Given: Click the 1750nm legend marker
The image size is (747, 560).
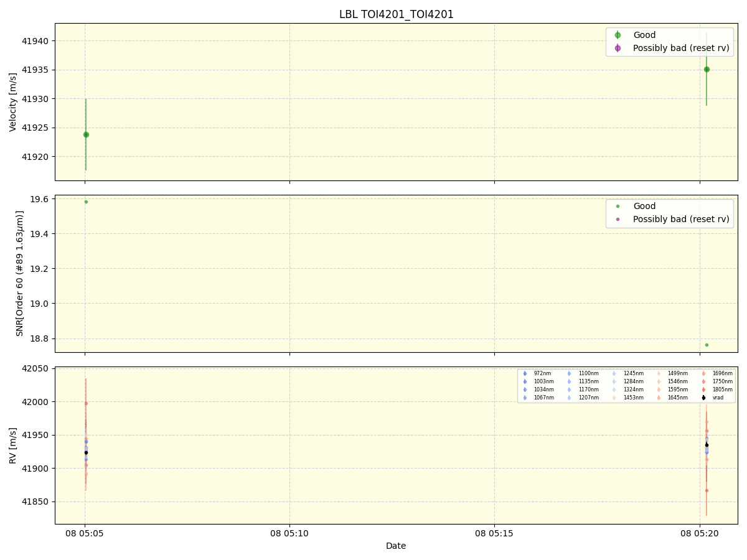Looking at the screenshot, I should coord(703,381).
